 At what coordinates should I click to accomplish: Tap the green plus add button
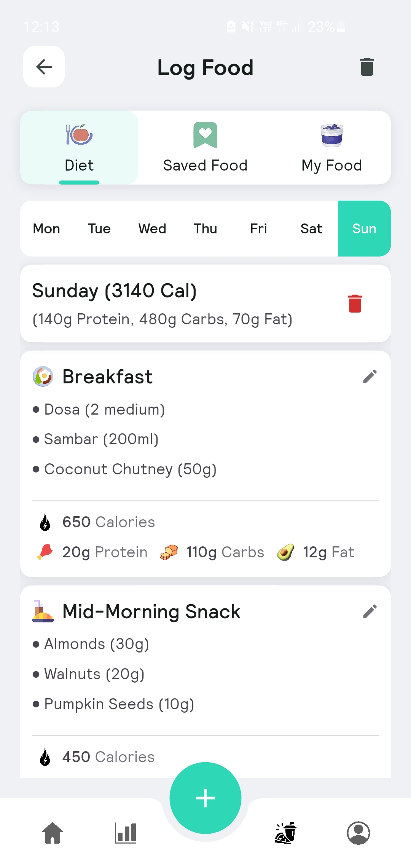(x=205, y=798)
